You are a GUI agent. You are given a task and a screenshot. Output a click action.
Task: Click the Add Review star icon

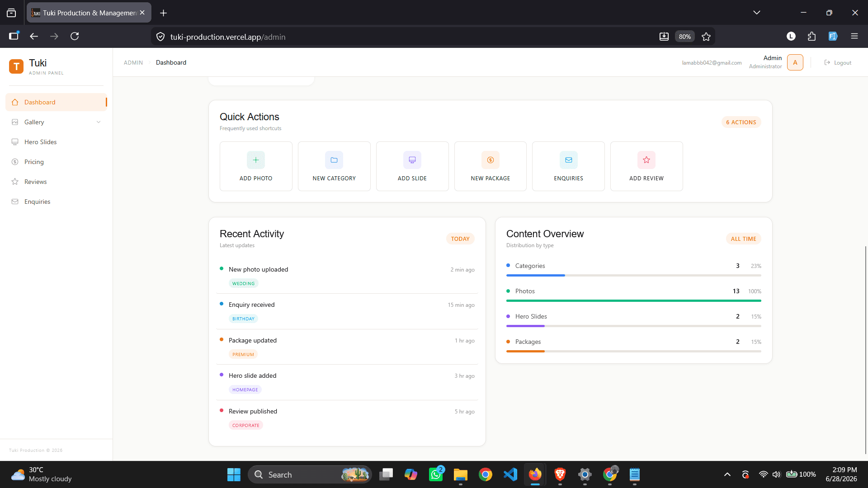click(646, 160)
